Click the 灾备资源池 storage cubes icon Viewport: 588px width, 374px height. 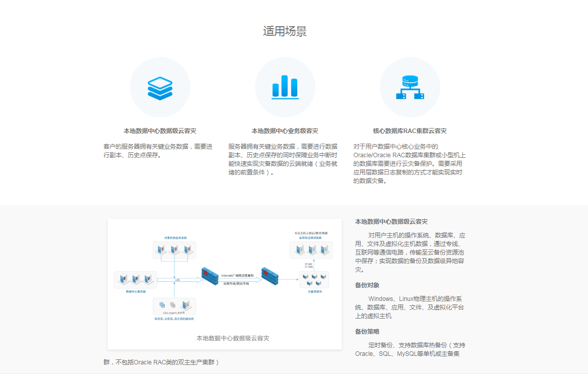click(x=314, y=279)
